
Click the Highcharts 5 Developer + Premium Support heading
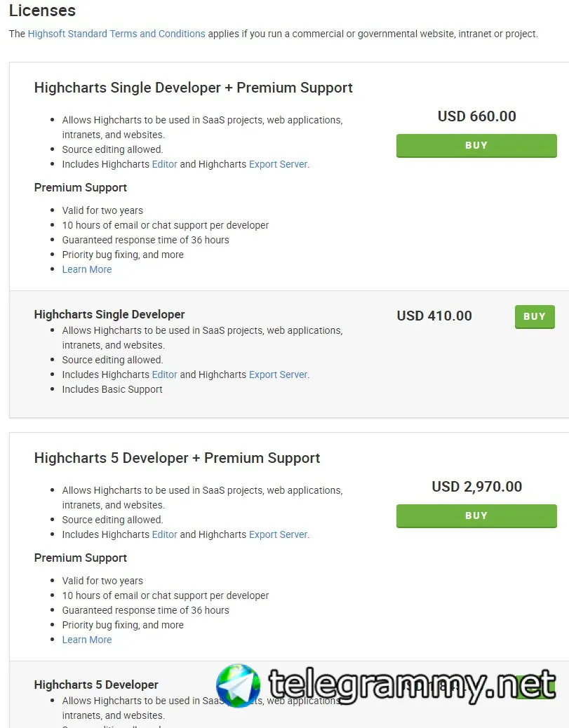177,458
